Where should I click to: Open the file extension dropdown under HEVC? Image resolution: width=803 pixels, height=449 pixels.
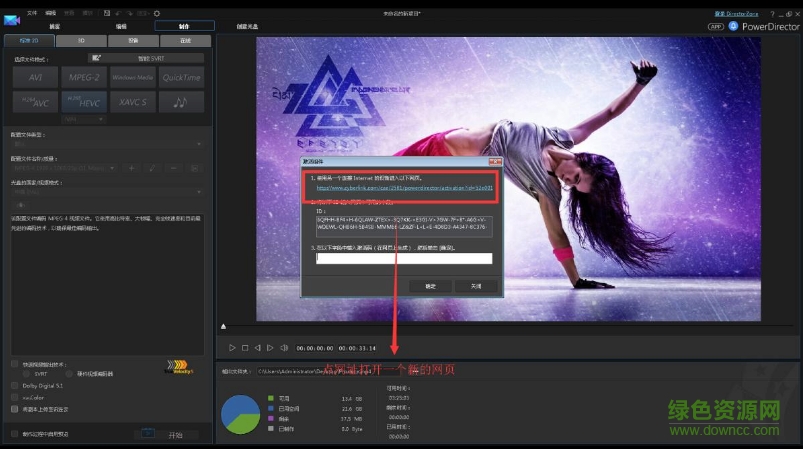(x=84, y=119)
